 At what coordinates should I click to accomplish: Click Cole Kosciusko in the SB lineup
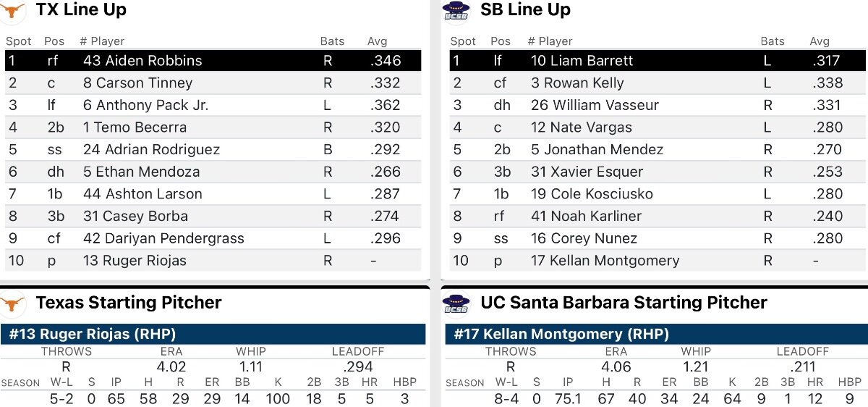click(592, 194)
